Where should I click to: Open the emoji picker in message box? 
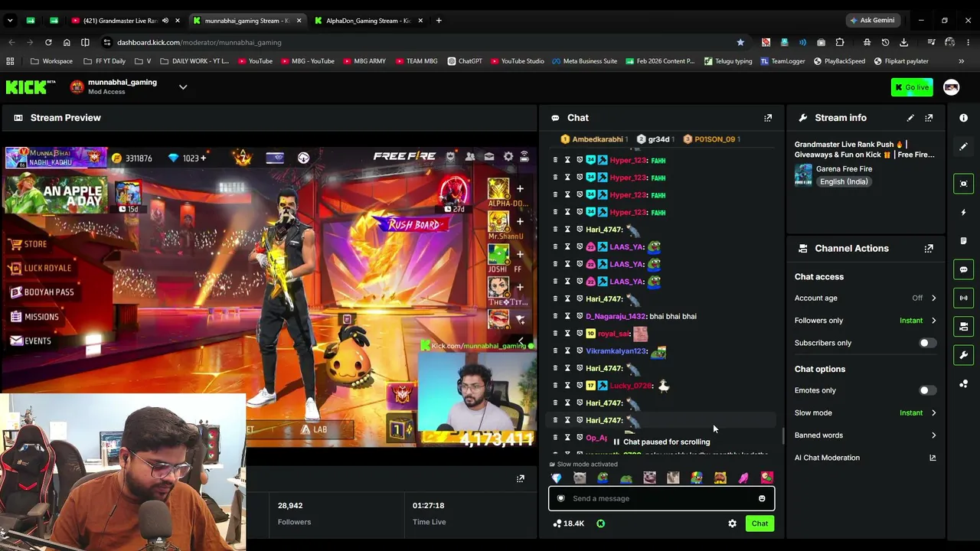pos(762,499)
